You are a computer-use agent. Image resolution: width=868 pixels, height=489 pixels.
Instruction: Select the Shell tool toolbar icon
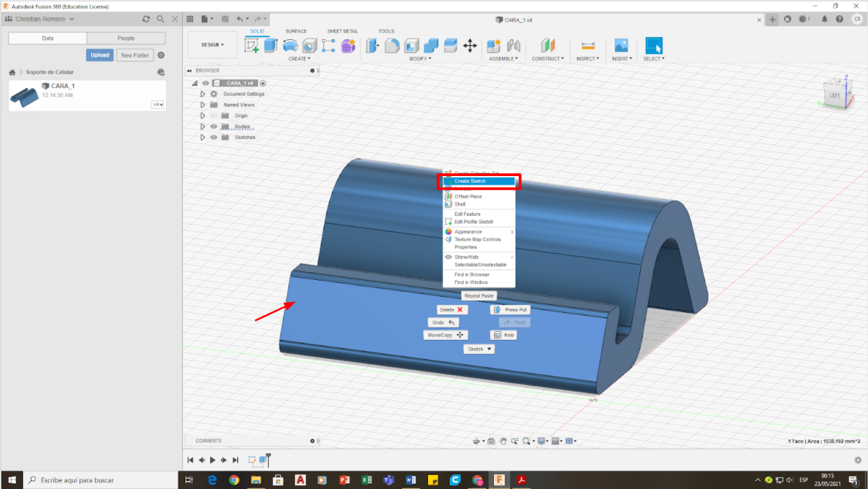(x=412, y=45)
